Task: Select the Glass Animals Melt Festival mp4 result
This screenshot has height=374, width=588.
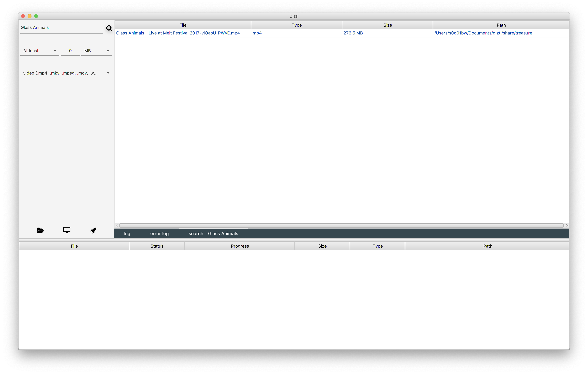Action: click(x=178, y=33)
